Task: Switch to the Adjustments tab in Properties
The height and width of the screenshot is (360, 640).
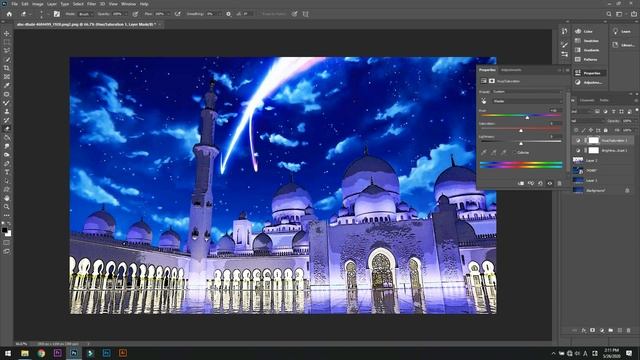Action: tap(511, 70)
